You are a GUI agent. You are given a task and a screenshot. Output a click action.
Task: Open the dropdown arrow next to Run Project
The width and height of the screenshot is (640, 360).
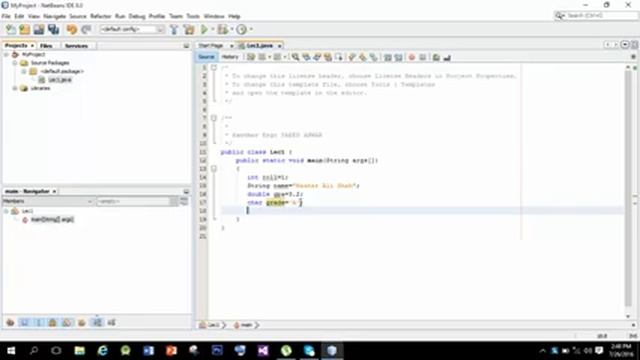(212, 29)
